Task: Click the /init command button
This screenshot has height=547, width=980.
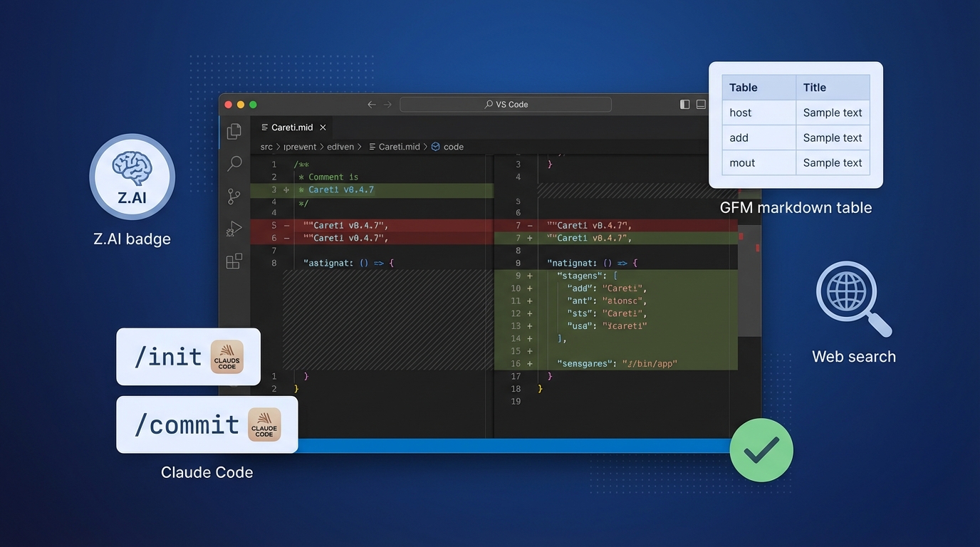Action: [188, 357]
